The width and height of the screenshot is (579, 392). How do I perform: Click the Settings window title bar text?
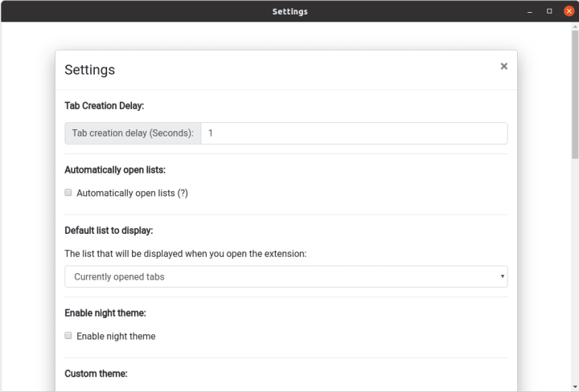pyautogui.click(x=289, y=12)
